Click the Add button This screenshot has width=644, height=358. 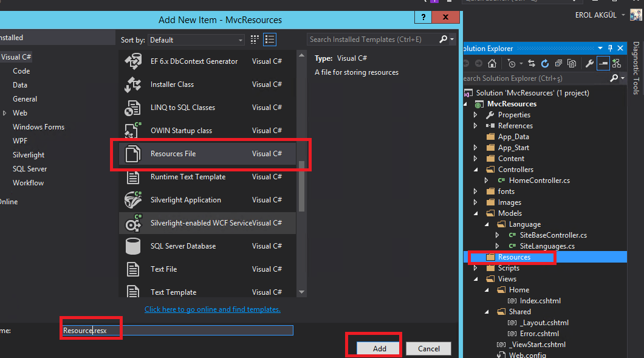coord(379,348)
